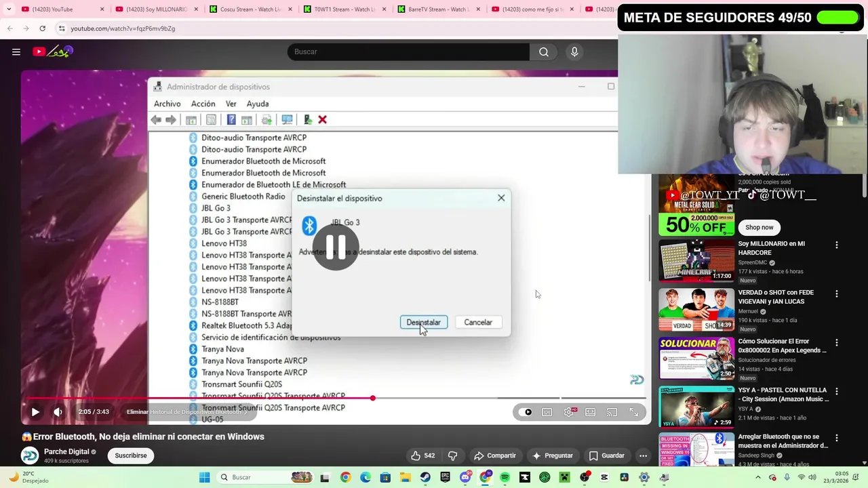
Task: Open options menu for Soy MILLONARIO video
Action: coord(836,245)
